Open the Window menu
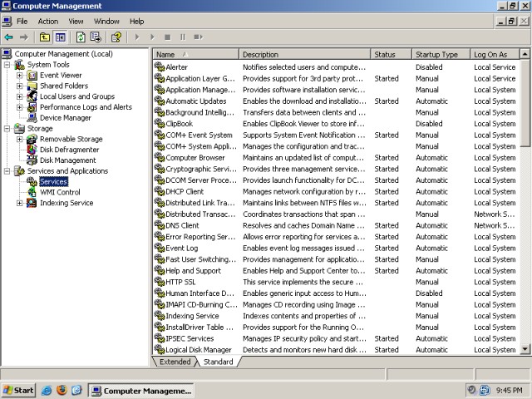The height and width of the screenshot is (399, 532). [106, 22]
